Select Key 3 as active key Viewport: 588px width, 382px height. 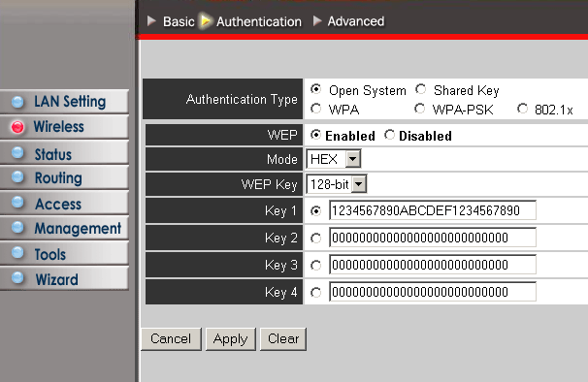click(x=315, y=266)
